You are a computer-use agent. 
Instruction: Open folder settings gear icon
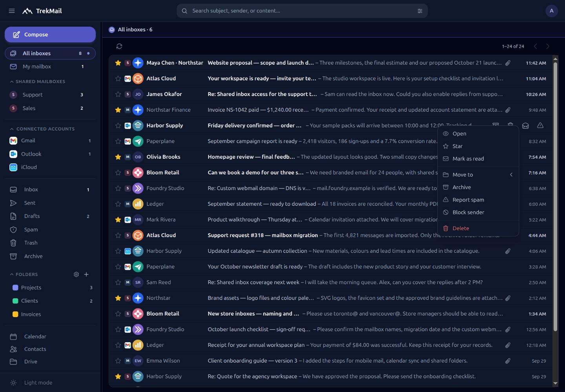(x=76, y=274)
